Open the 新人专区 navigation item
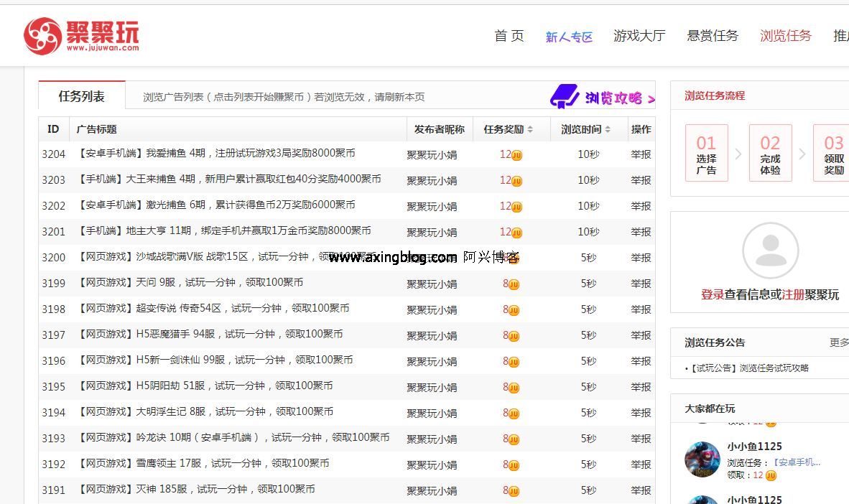849x504 pixels. pyautogui.click(x=569, y=37)
